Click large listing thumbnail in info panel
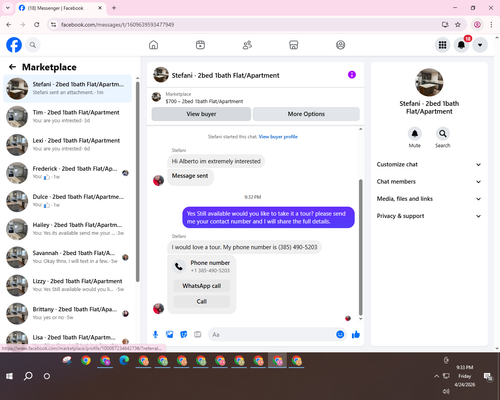Viewport: 500px width, 400px height. 429,82
